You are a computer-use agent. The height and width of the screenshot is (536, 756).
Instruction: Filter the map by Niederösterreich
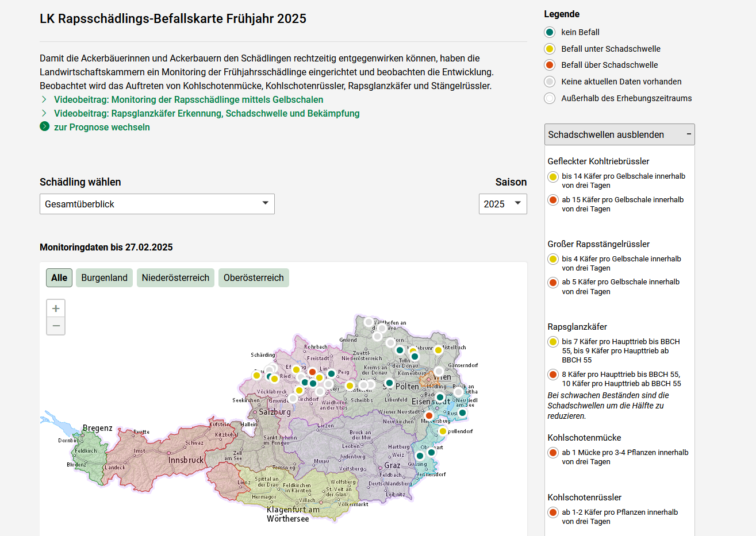point(175,277)
